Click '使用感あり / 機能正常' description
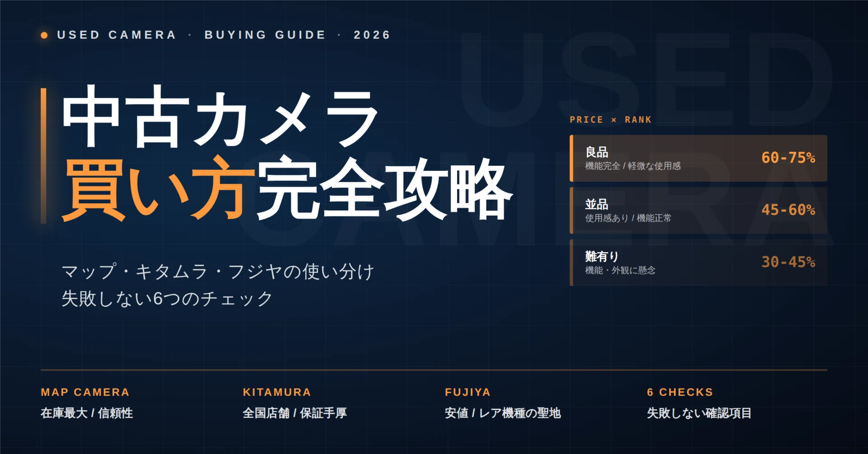Viewport: 868px width, 454px height. point(628,218)
